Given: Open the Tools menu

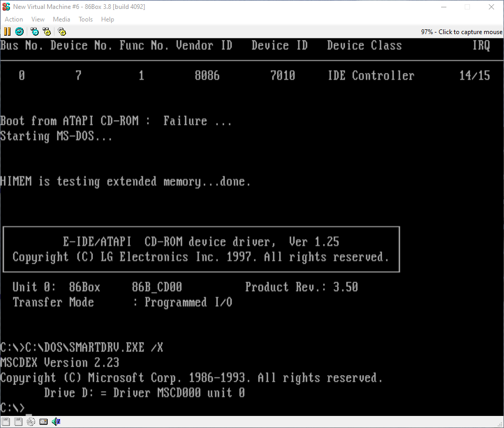Looking at the screenshot, I should tap(85, 19).
